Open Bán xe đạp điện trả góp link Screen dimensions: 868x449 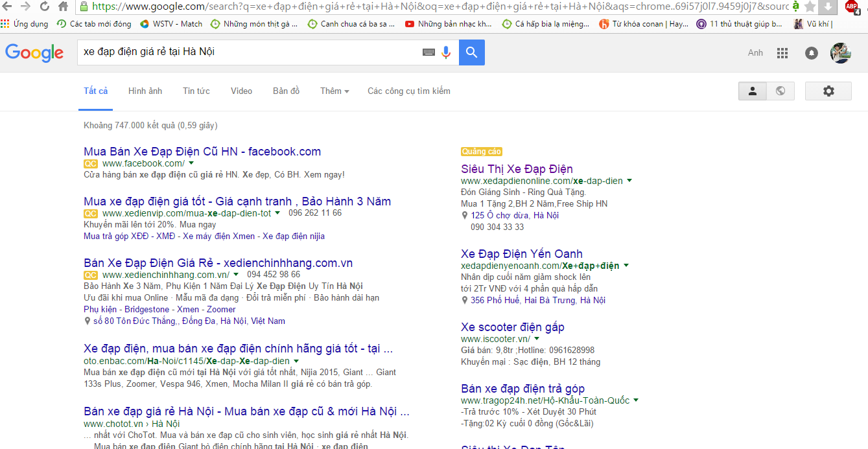click(522, 389)
